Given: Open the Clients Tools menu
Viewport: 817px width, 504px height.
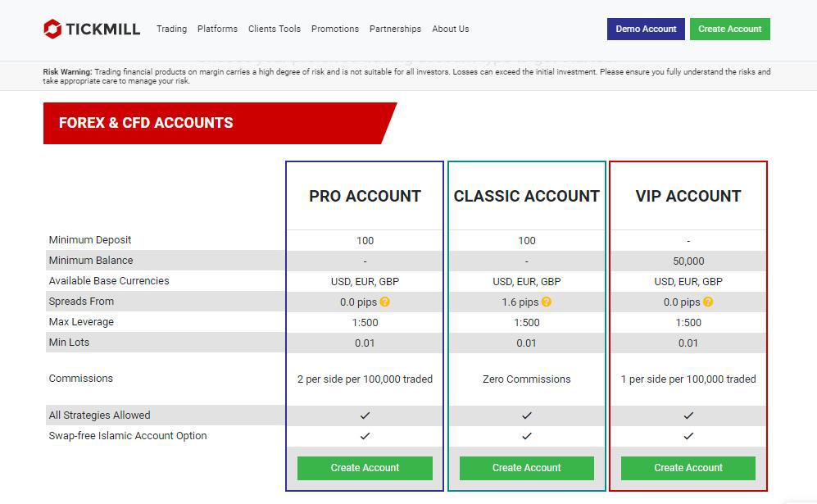Looking at the screenshot, I should point(274,30).
